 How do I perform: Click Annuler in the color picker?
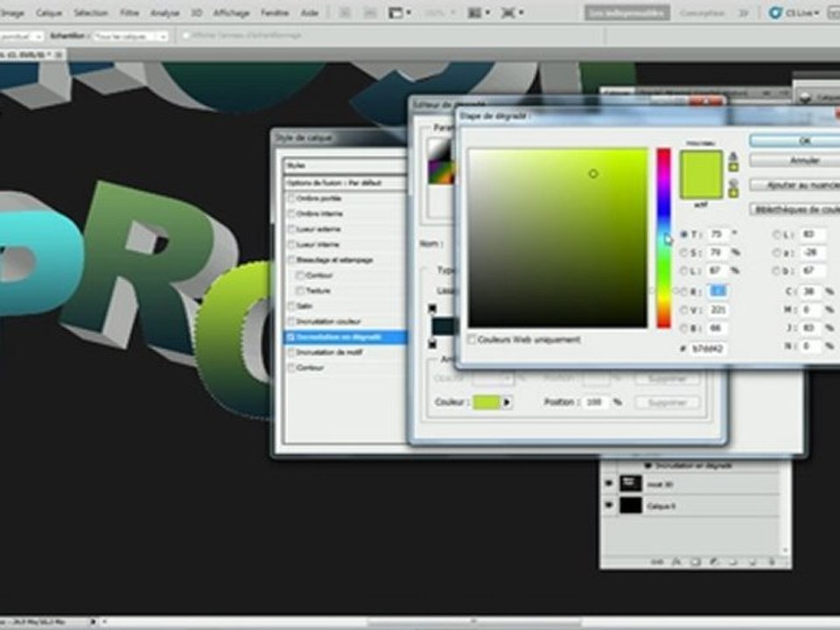point(797,160)
